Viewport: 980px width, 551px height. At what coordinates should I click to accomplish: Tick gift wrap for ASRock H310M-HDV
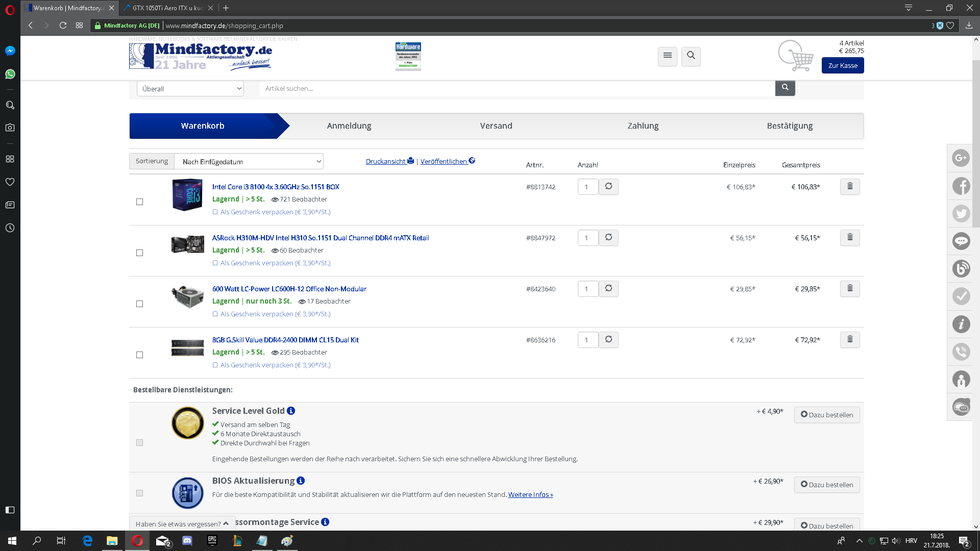[215, 263]
